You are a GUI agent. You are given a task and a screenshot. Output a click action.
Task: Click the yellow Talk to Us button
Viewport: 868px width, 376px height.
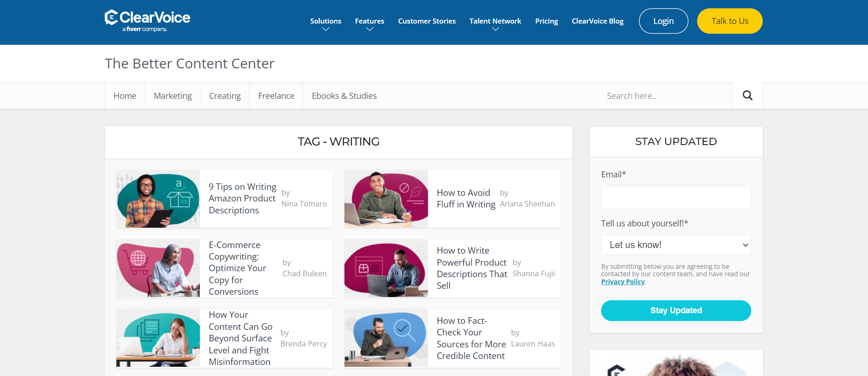(729, 21)
